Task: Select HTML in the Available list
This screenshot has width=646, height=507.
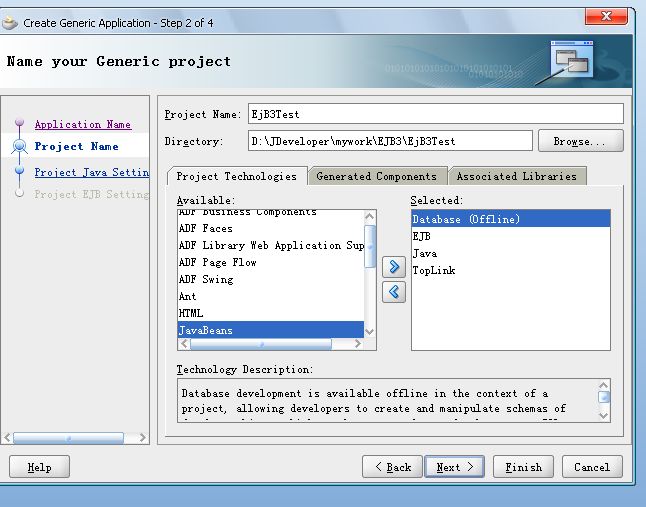Action: (x=271, y=313)
